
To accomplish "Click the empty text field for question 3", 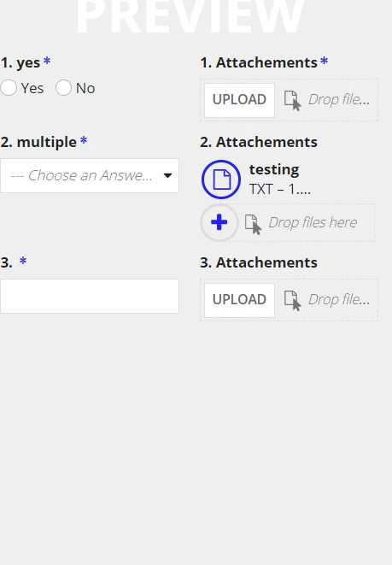I will pos(90,296).
